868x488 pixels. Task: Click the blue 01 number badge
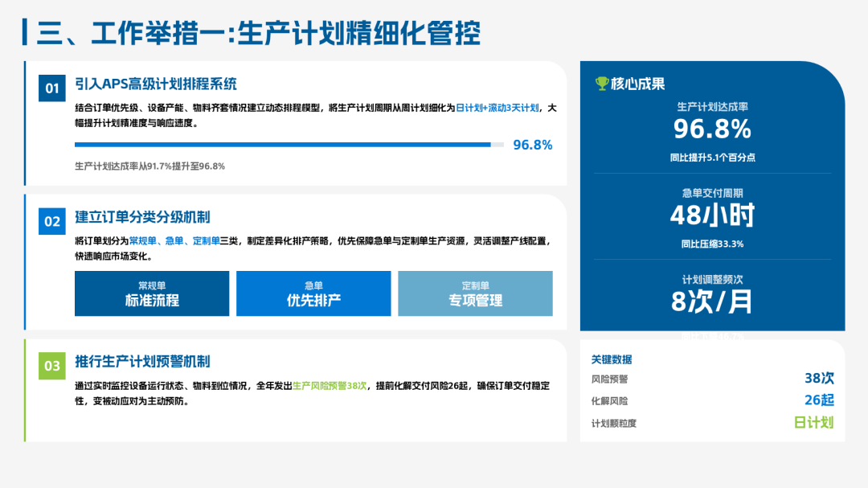tap(52, 88)
